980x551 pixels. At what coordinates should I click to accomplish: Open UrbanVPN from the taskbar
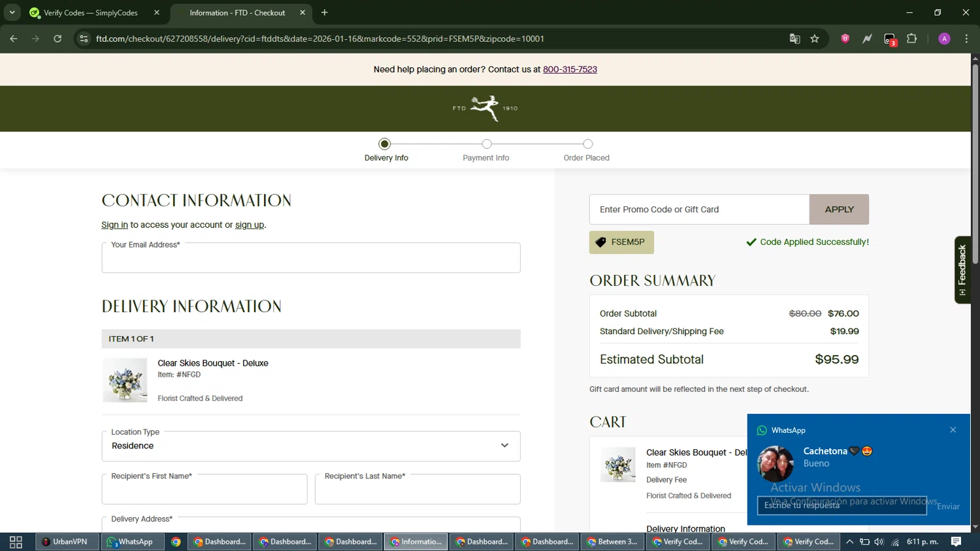point(67,542)
